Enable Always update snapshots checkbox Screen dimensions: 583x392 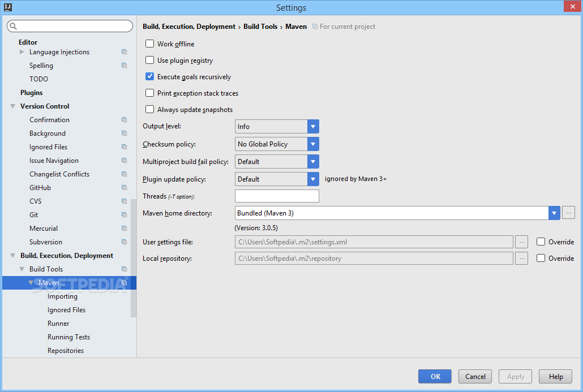point(149,109)
